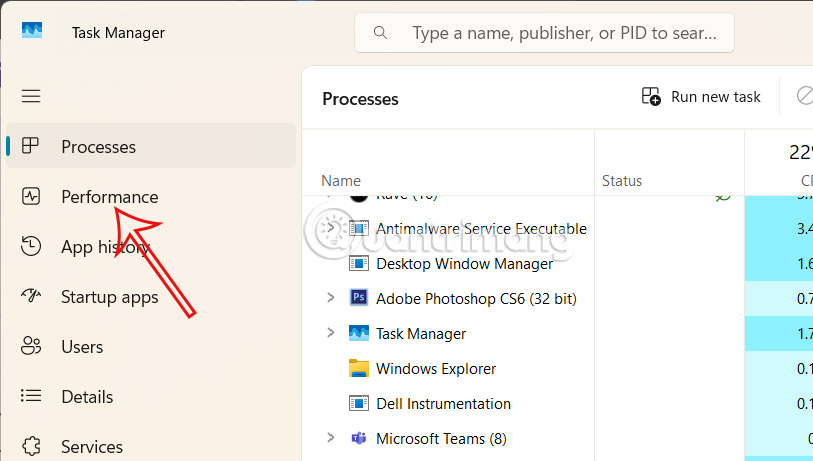
Task: Select the Processes sidebar icon
Action: [x=31, y=147]
